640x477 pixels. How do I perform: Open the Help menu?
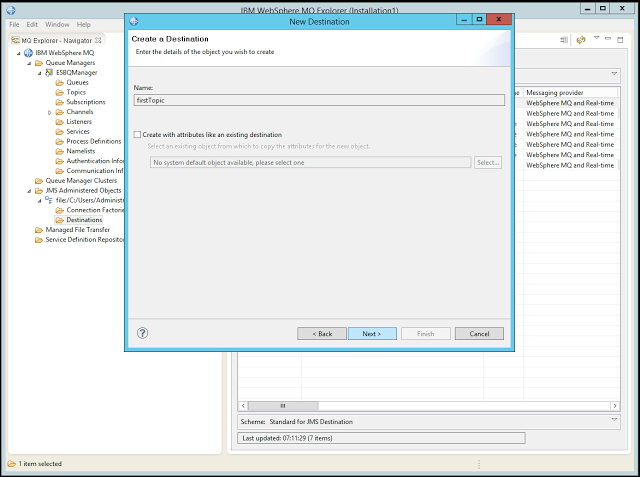pyautogui.click(x=84, y=24)
